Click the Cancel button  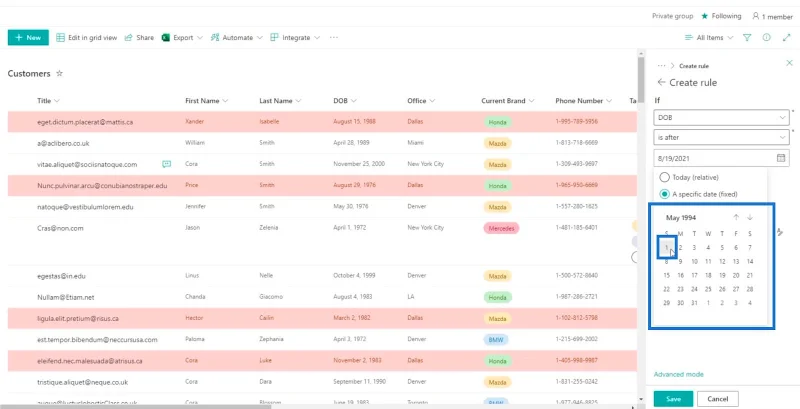[x=717, y=399]
